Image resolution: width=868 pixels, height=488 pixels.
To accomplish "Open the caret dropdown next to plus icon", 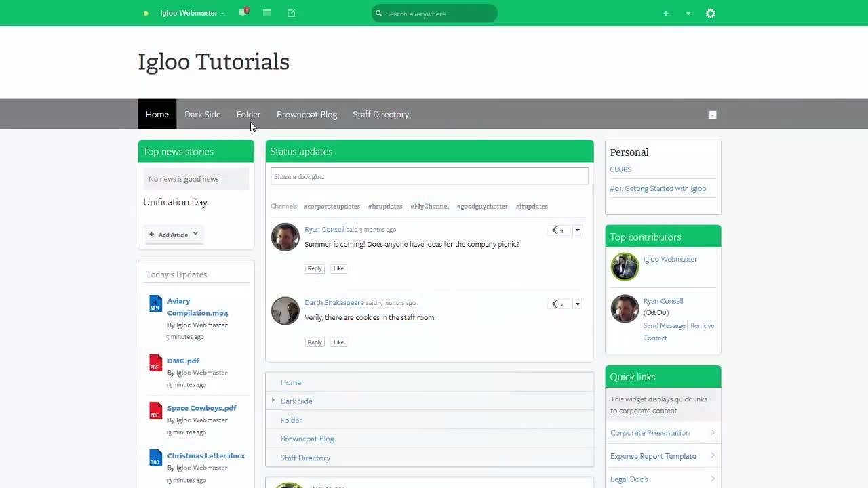I will [688, 14].
